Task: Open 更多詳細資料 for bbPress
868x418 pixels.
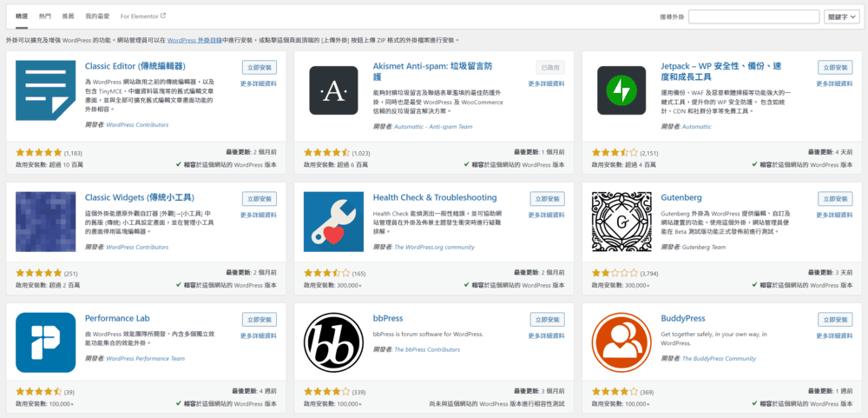Action: point(546,336)
